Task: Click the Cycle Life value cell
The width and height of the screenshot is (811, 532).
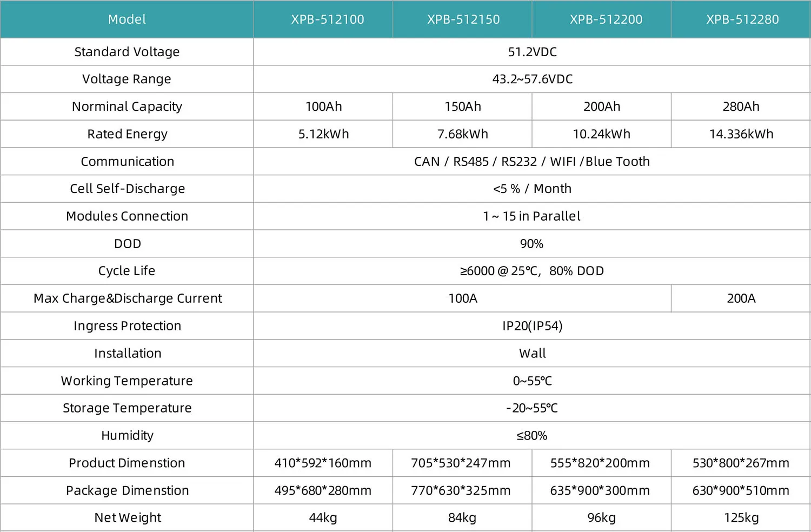Action: (x=531, y=271)
